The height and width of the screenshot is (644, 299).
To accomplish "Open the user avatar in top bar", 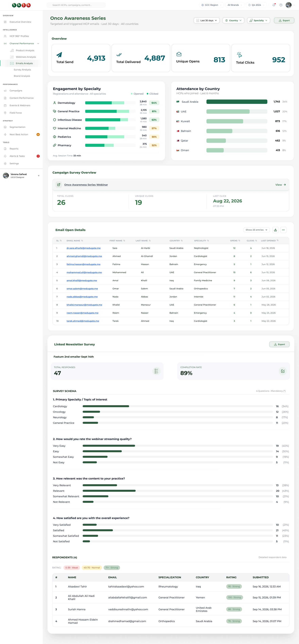I will click(289, 5).
